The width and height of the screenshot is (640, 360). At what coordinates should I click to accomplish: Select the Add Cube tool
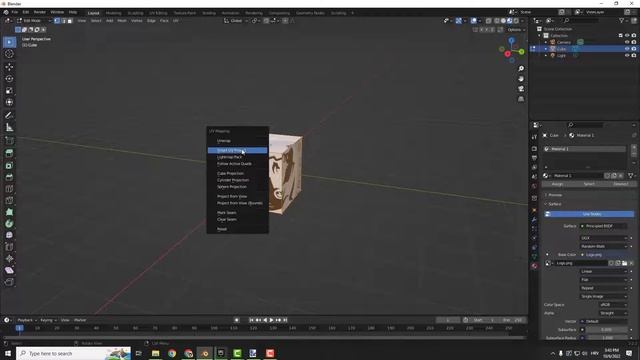tap(9, 141)
